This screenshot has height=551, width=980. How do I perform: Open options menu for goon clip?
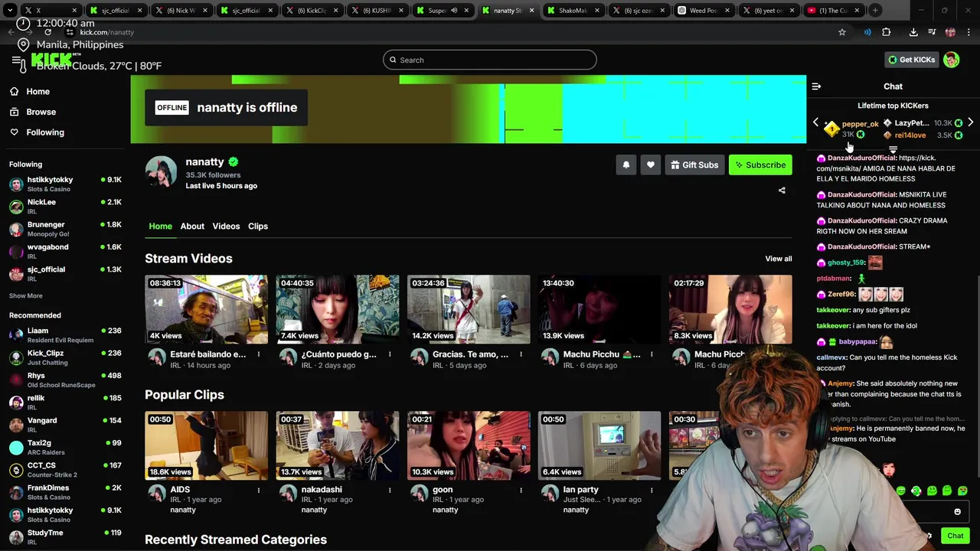point(521,490)
